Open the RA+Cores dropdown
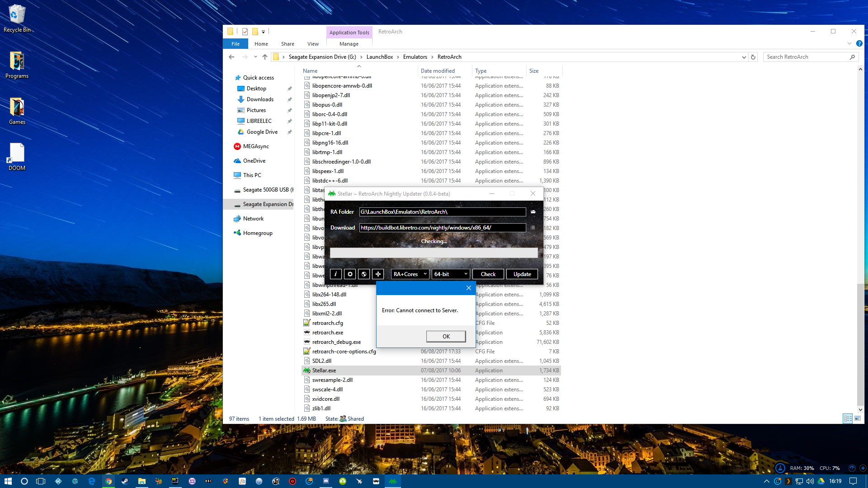The height and width of the screenshot is (488, 868). [x=410, y=274]
